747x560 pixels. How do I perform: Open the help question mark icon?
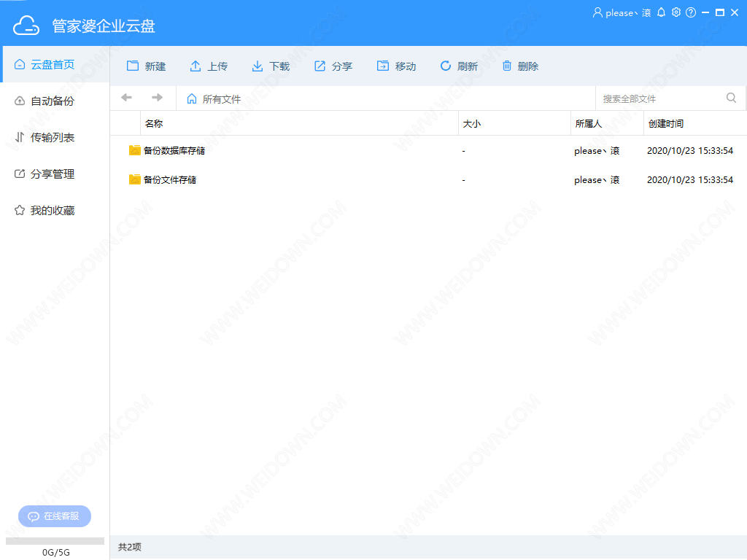691,13
